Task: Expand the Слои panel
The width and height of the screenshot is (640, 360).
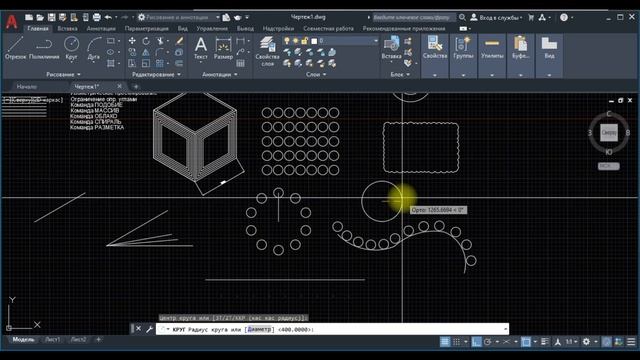Action: (x=316, y=74)
